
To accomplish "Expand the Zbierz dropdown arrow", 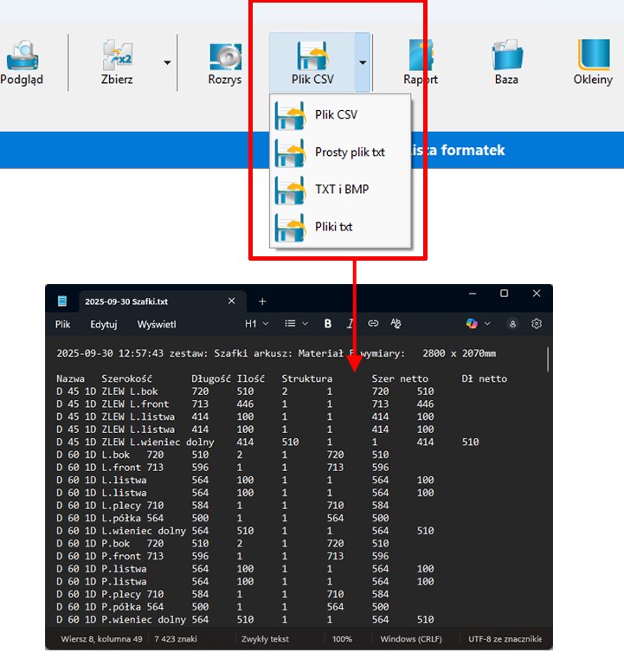I will click(166, 62).
